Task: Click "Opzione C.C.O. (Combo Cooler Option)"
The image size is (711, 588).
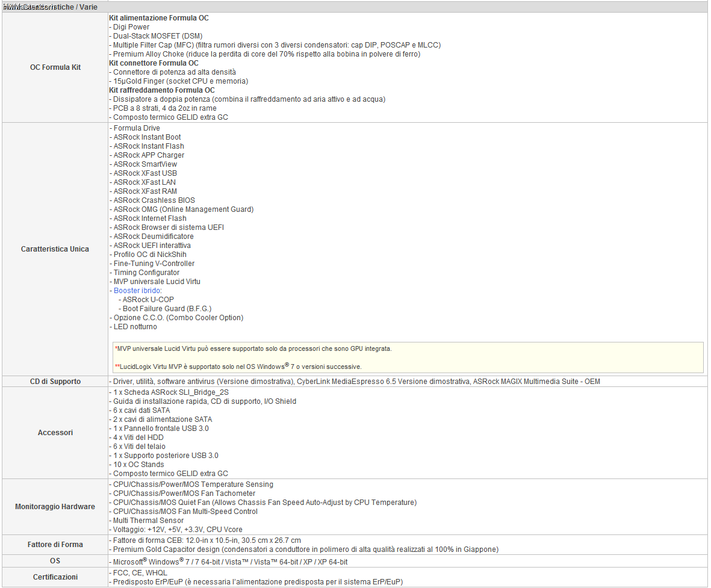Action: [x=176, y=318]
